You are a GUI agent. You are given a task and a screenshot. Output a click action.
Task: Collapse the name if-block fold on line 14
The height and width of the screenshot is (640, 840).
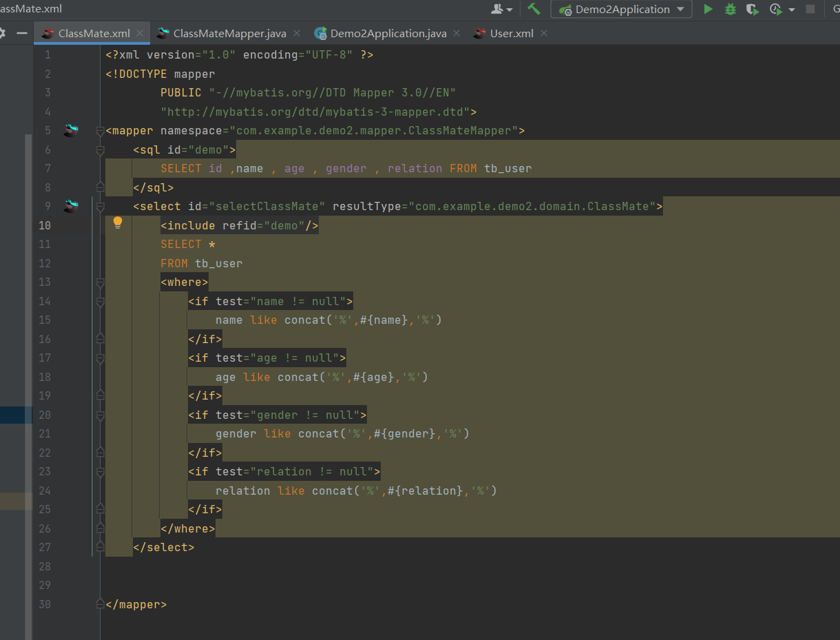[x=101, y=301]
